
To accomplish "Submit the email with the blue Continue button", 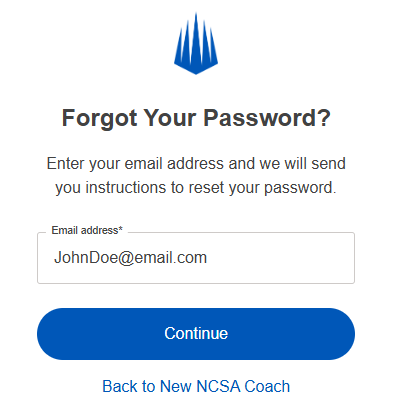I will 196,334.
